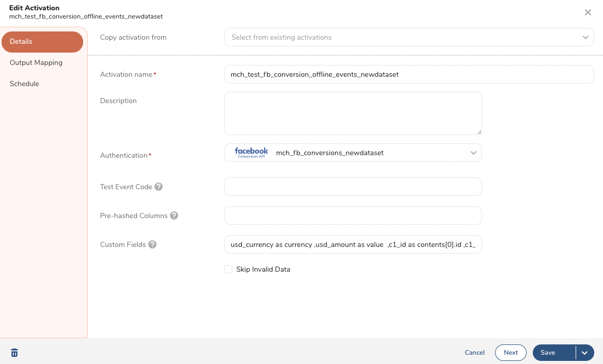The image size is (603, 364).
Task: Enable the Skip Invalid Data checkbox
Action: (x=228, y=269)
